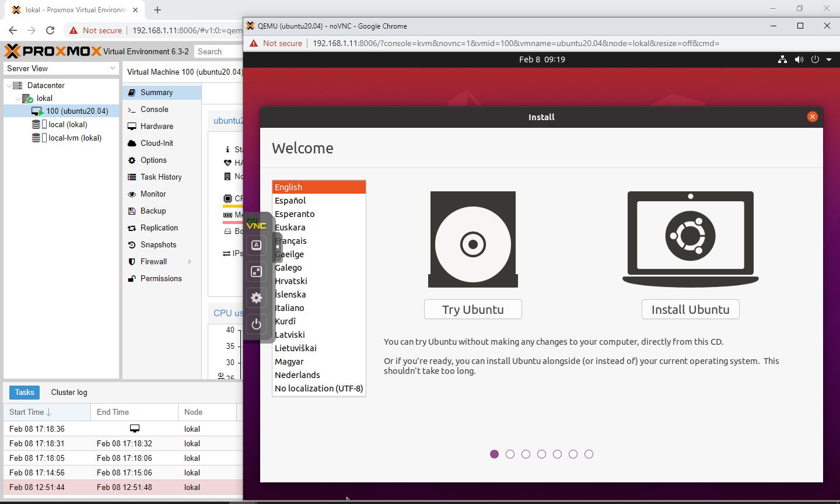Open new Chrome tab plus button
This screenshot has width=840, height=504.
tap(157, 10)
